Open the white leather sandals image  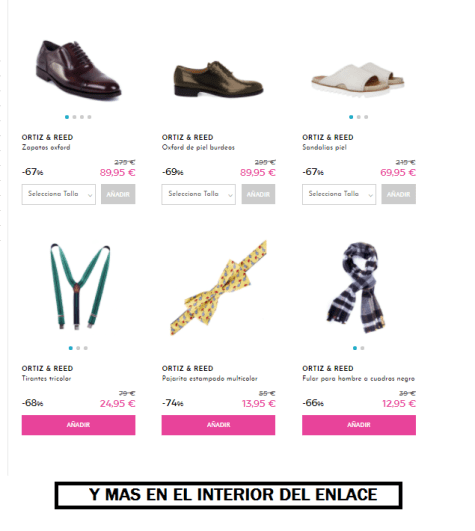click(358, 79)
